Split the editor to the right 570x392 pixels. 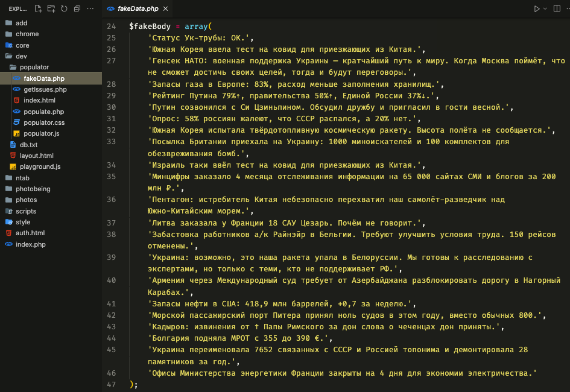pos(557,8)
